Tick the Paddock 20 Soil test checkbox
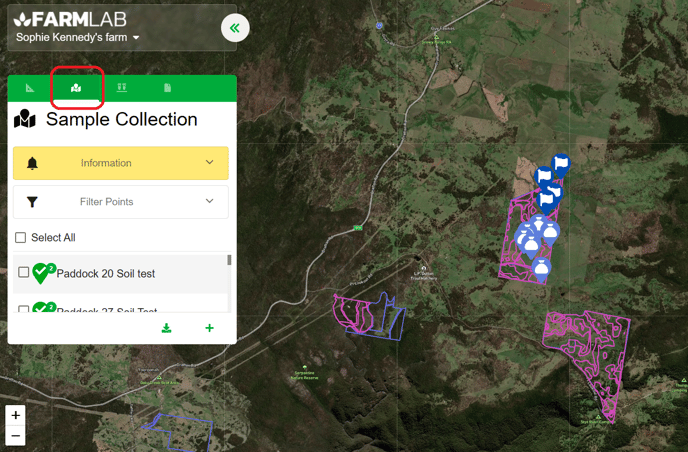688x452 pixels. click(x=24, y=273)
